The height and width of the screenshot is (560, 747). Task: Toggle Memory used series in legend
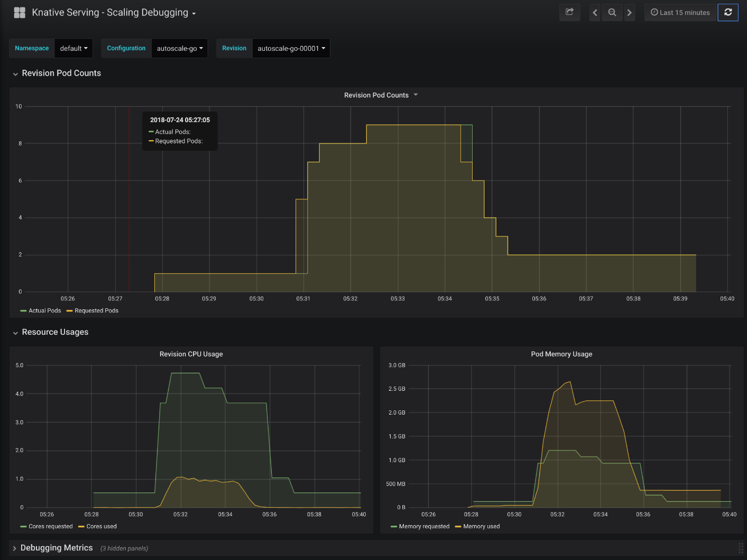pos(481,527)
